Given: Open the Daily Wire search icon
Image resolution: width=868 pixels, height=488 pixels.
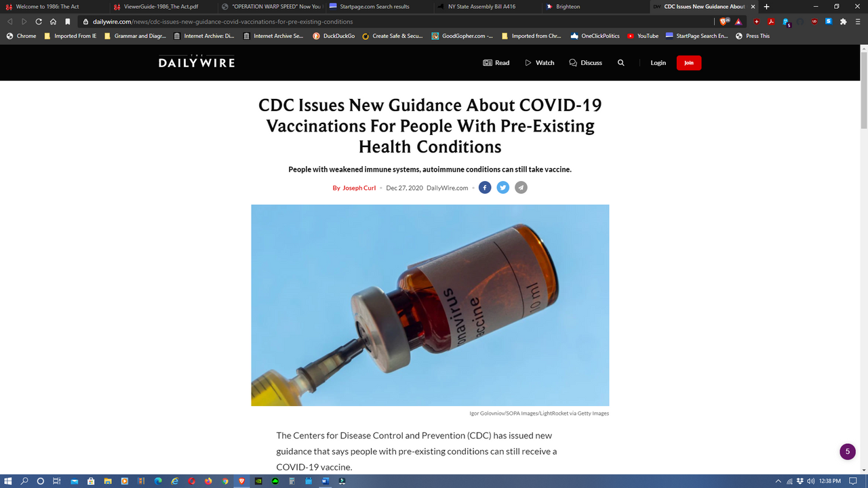Looking at the screenshot, I should (x=620, y=62).
